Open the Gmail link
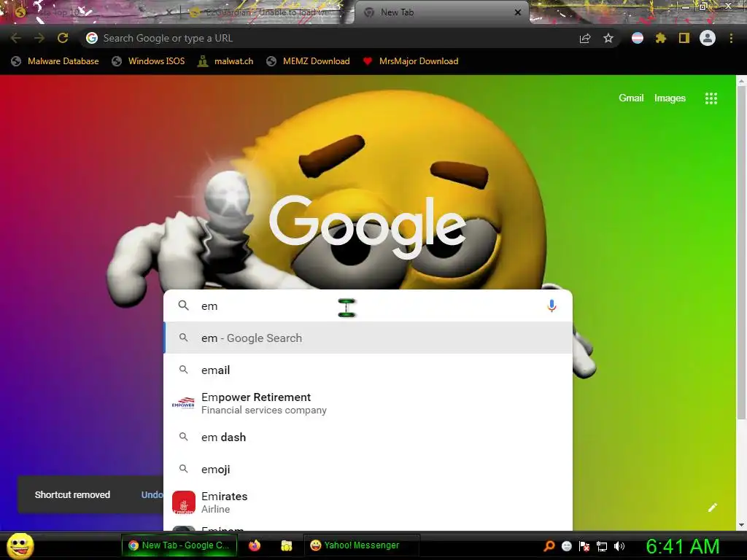This screenshot has height=560, width=747. click(631, 98)
